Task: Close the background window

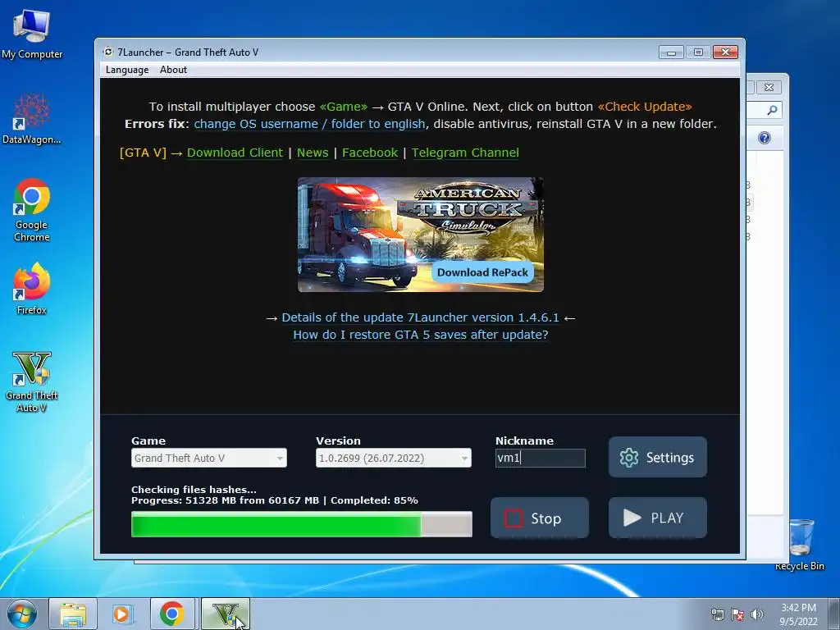Action: (x=769, y=87)
